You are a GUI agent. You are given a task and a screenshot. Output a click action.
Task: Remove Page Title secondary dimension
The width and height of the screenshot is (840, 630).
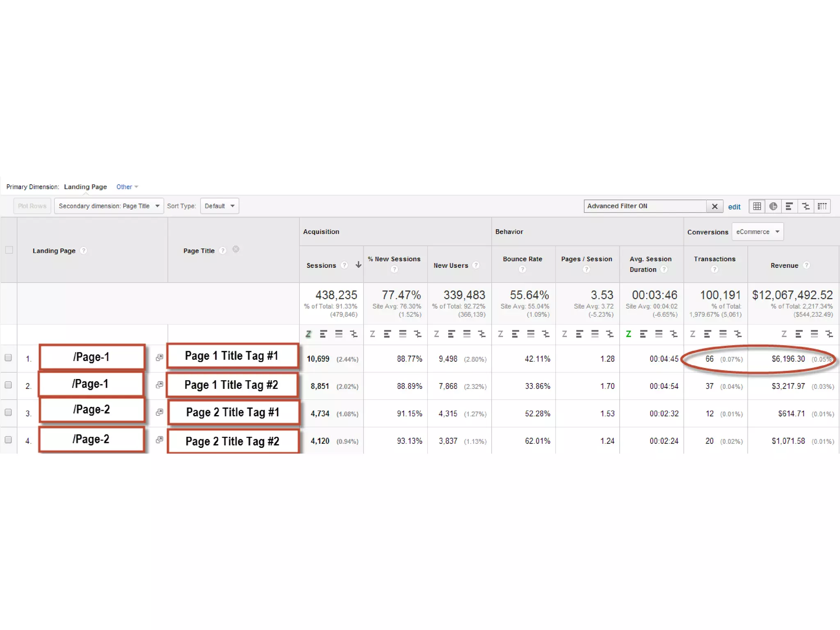(x=236, y=249)
